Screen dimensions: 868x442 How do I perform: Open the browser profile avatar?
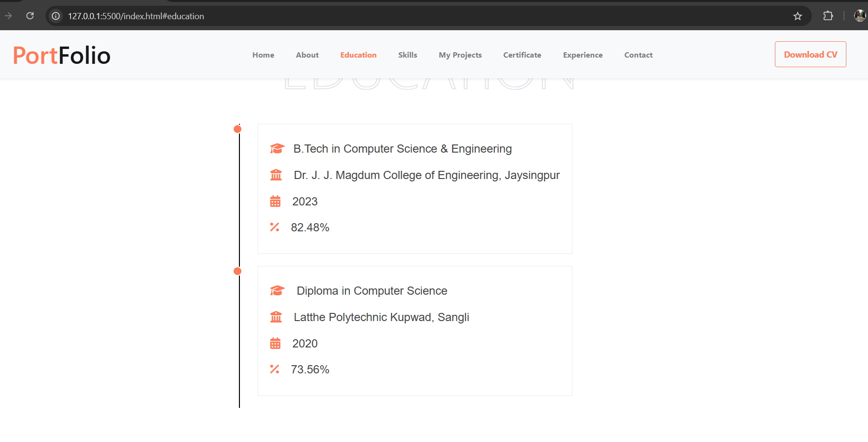859,16
